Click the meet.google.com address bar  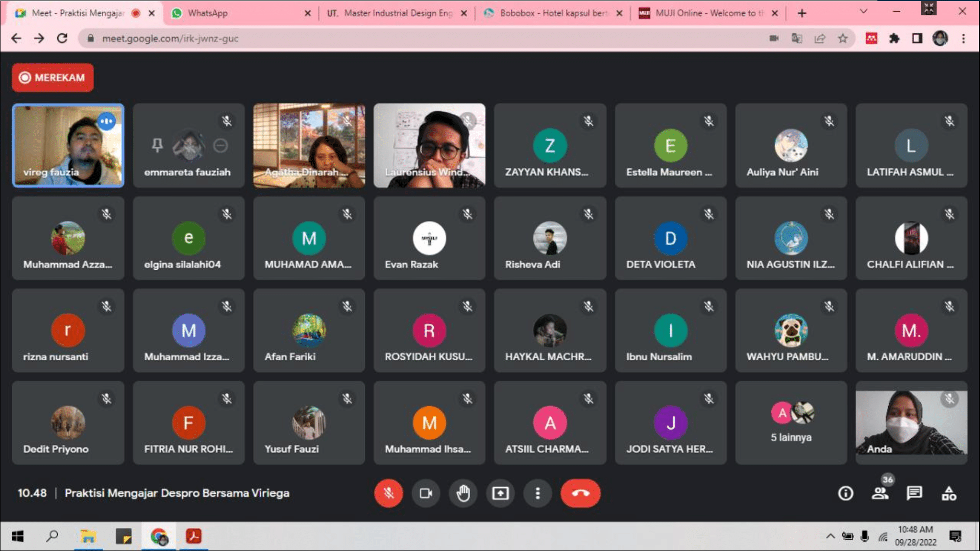click(x=424, y=38)
